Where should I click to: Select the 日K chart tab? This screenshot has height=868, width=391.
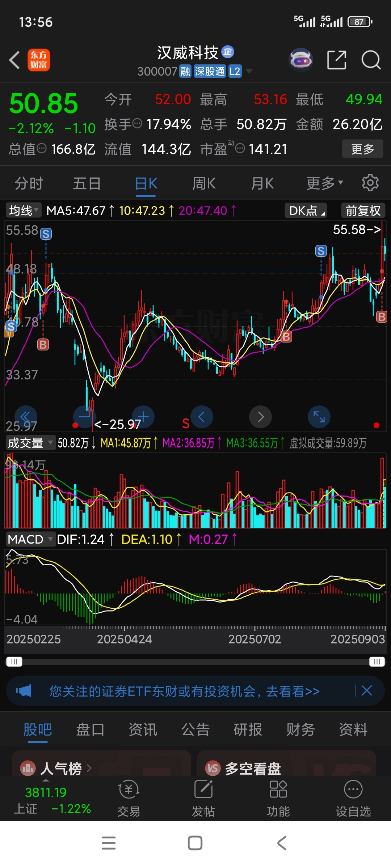146,183
